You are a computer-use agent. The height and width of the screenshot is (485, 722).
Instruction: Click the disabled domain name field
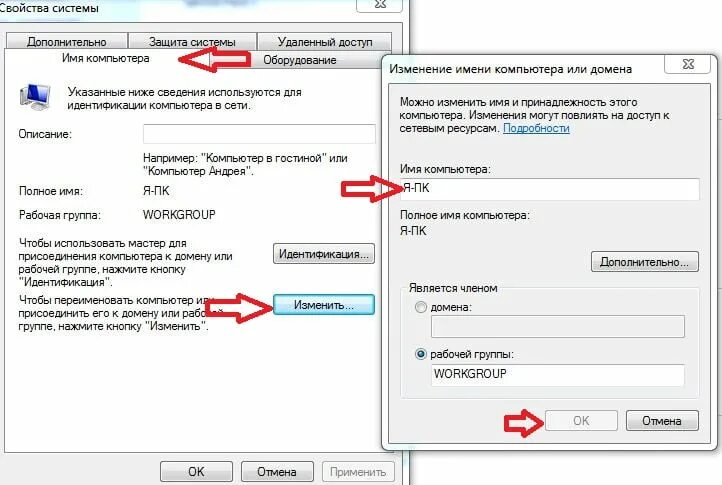[x=558, y=327]
